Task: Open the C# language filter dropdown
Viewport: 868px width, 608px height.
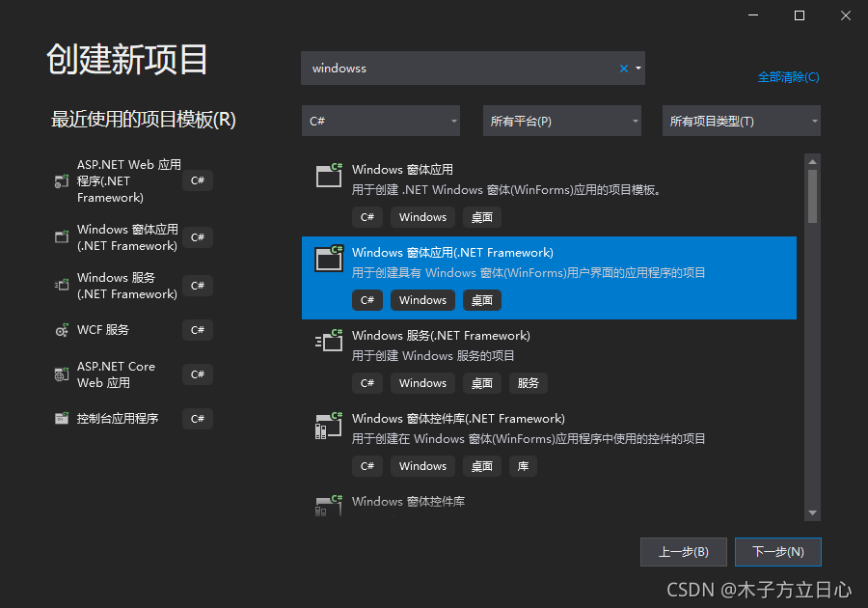Action: tap(381, 121)
